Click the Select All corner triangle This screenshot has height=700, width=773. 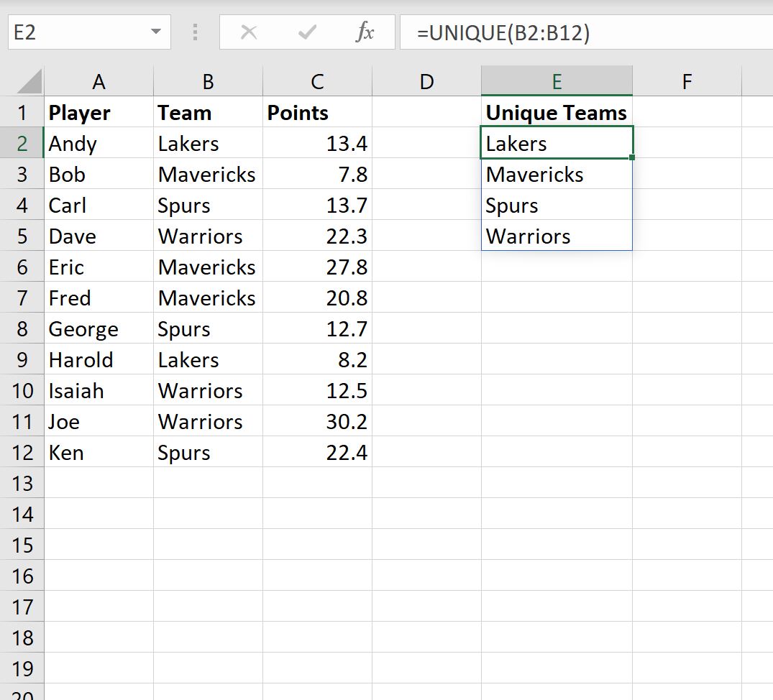click(29, 81)
